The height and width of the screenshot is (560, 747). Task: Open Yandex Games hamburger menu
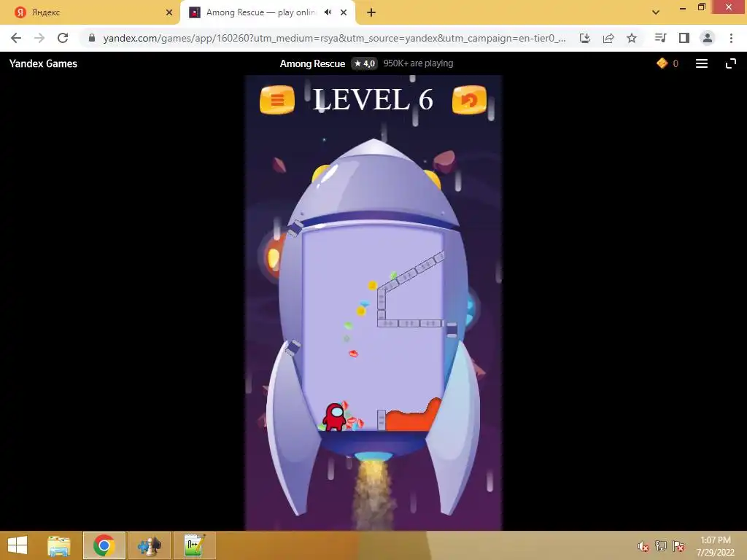tap(702, 63)
